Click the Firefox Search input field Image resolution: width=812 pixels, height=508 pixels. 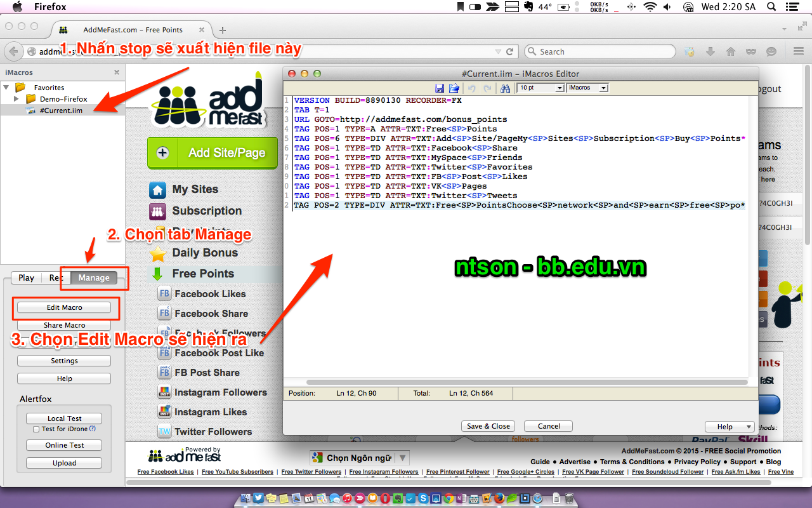point(600,51)
